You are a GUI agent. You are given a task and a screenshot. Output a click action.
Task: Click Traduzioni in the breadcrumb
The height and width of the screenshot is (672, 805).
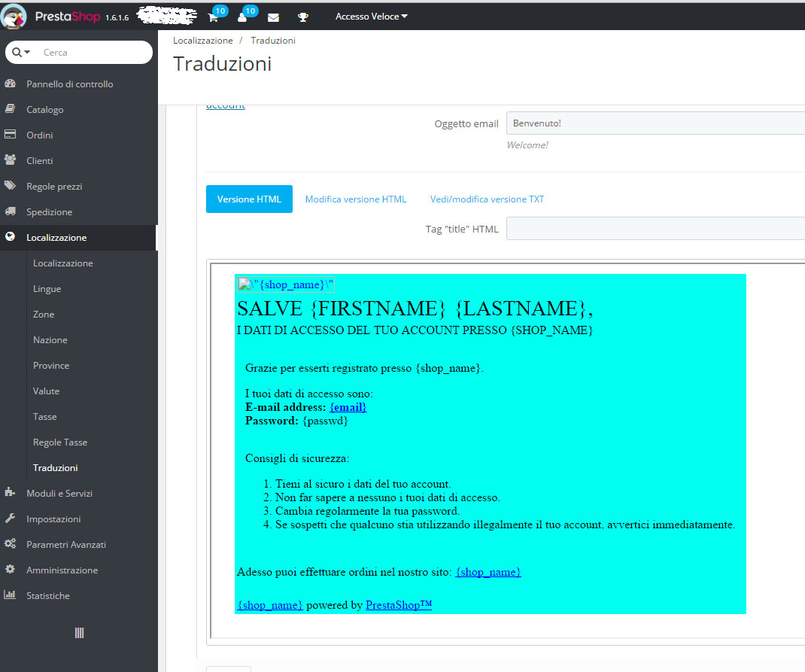pos(273,41)
